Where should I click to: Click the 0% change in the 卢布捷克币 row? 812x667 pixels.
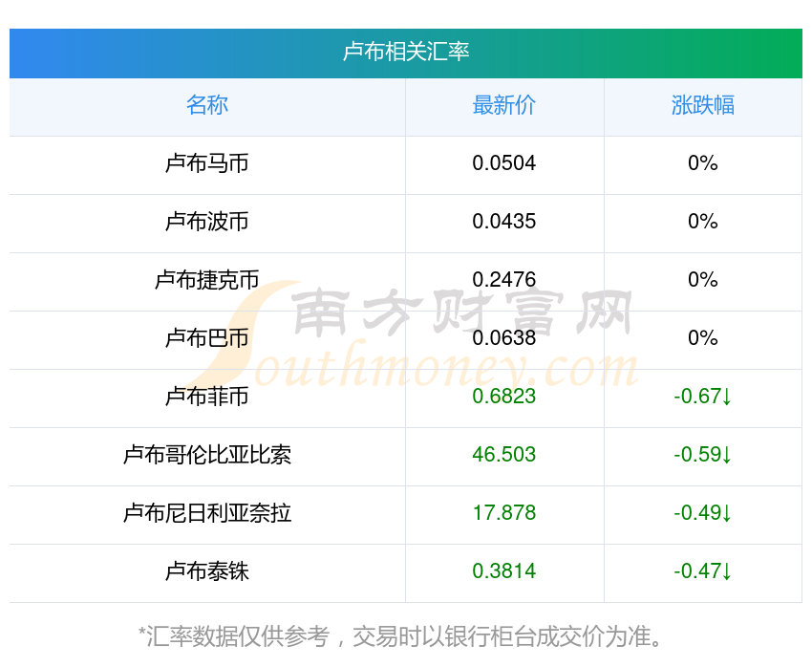tap(703, 280)
